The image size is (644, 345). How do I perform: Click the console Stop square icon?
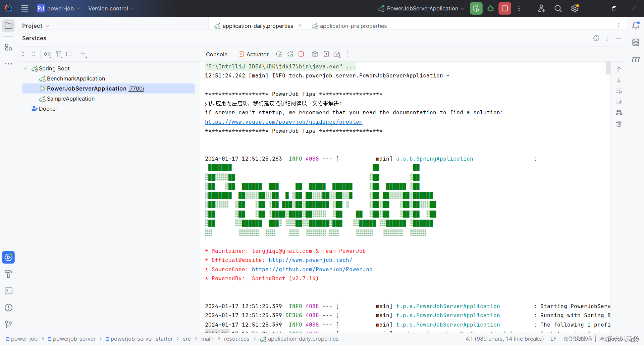[x=301, y=54]
